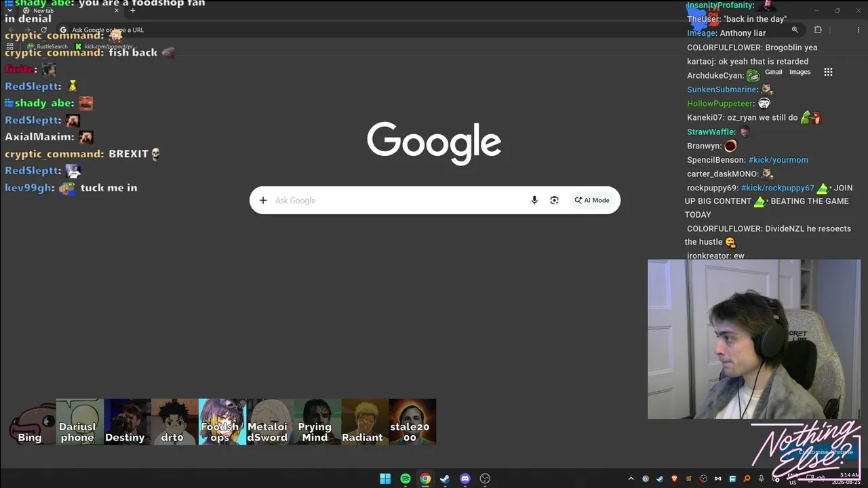Click the zoom magnifier in the address bar
This screenshot has height=488, width=868.
coord(795,30)
